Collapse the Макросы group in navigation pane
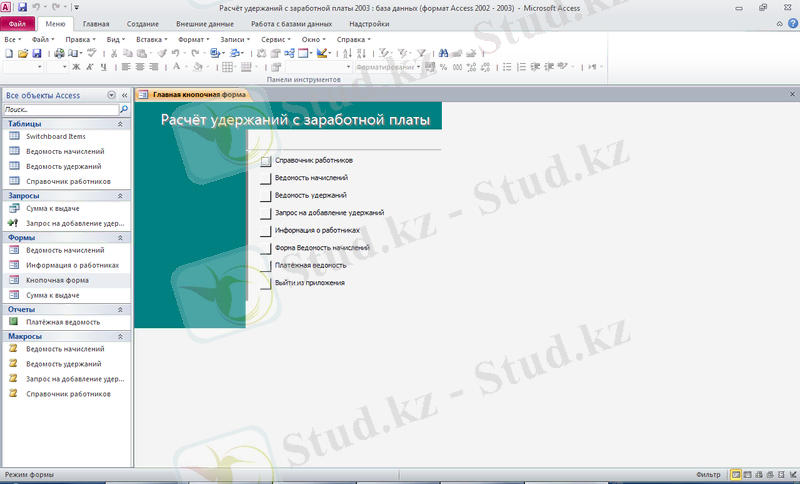This screenshot has width=800, height=484. point(120,336)
